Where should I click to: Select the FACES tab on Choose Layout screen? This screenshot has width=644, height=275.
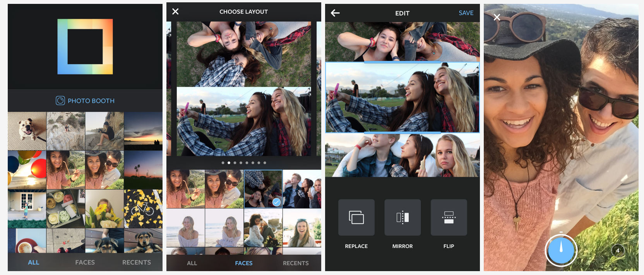click(x=244, y=263)
